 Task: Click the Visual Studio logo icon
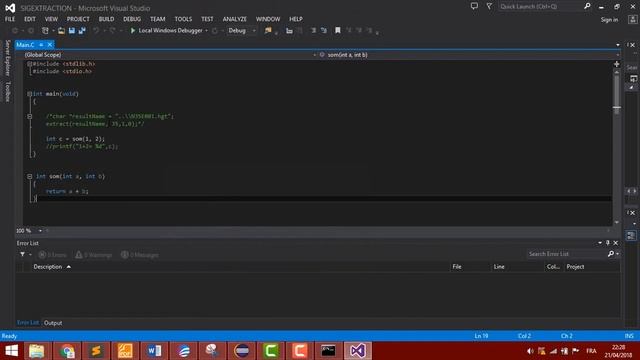click(x=10, y=8)
